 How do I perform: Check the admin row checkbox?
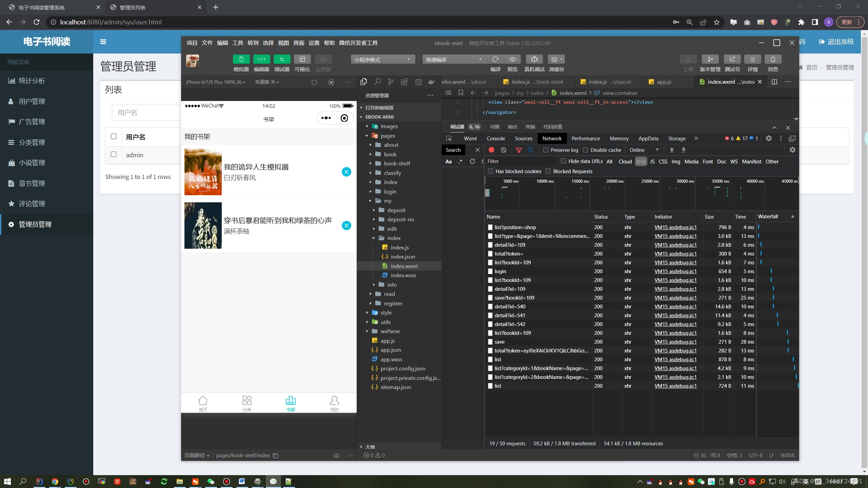(x=114, y=155)
